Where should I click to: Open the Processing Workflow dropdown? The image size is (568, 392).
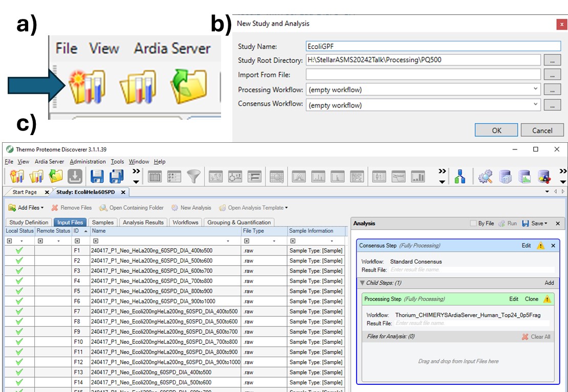(x=535, y=89)
